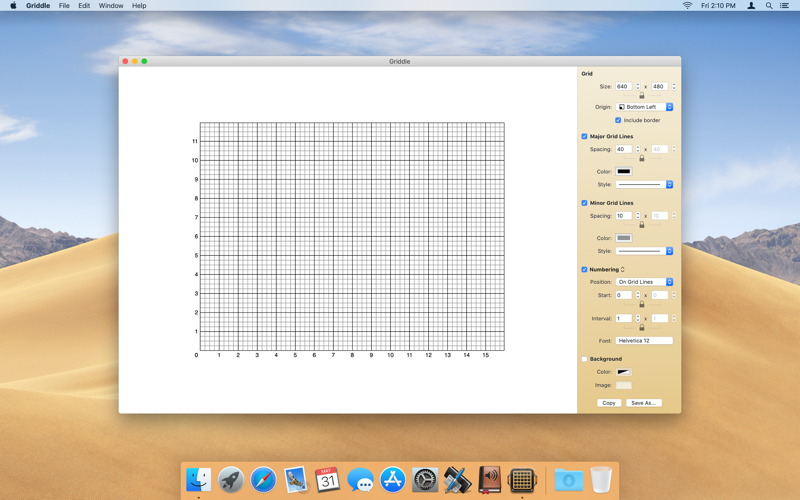The width and height of the screenshot is (800, 500).
Task: Open Griddle from the Dock
Action: (521, 480)
